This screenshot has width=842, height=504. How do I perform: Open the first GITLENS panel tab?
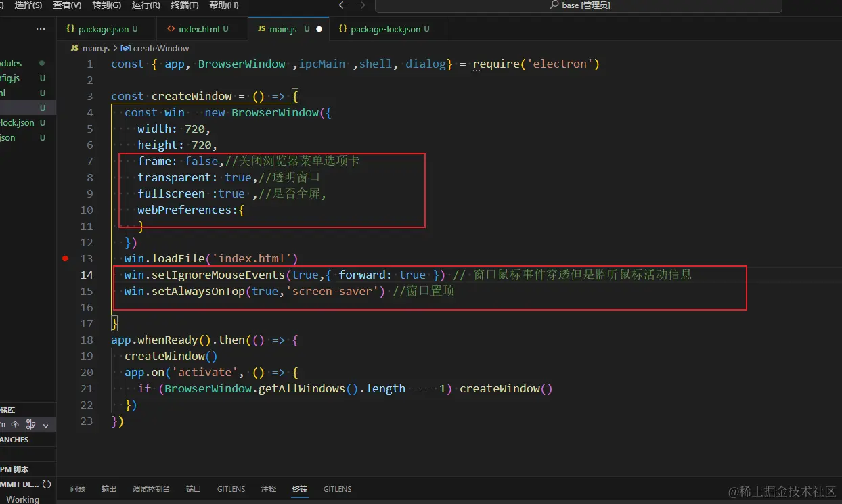pos(231,489)
